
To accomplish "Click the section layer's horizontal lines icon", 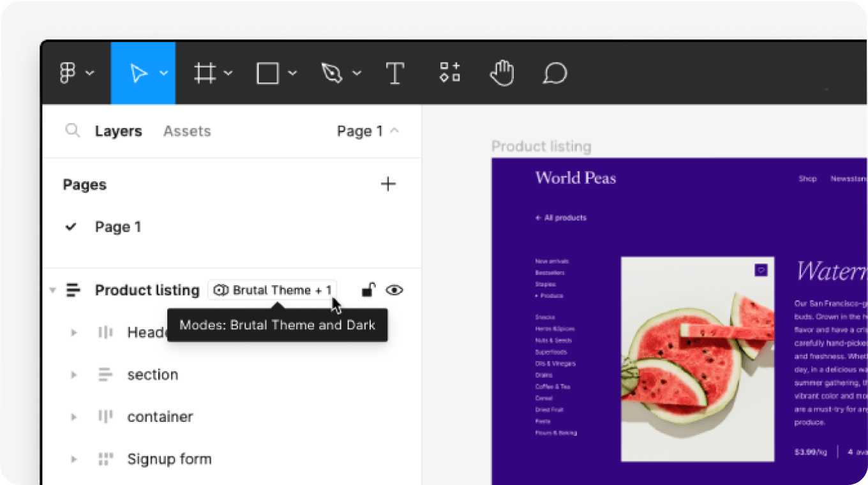I will click(x=105, y=375).
